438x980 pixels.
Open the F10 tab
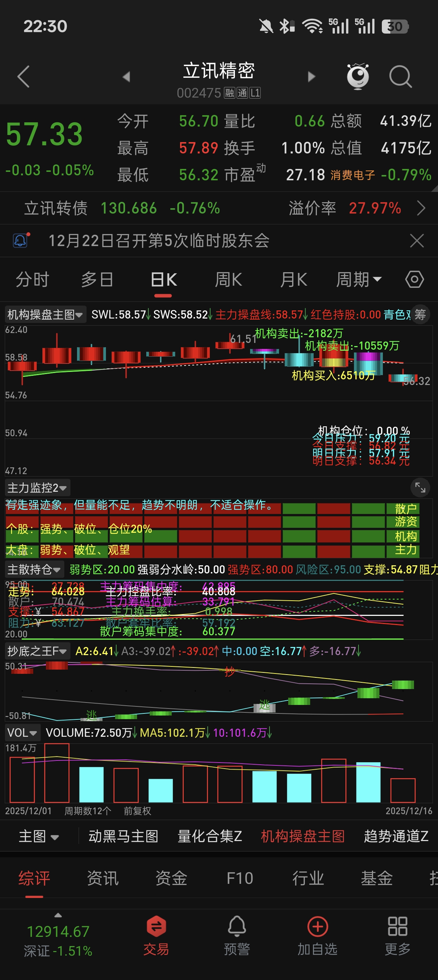point(239,878)
